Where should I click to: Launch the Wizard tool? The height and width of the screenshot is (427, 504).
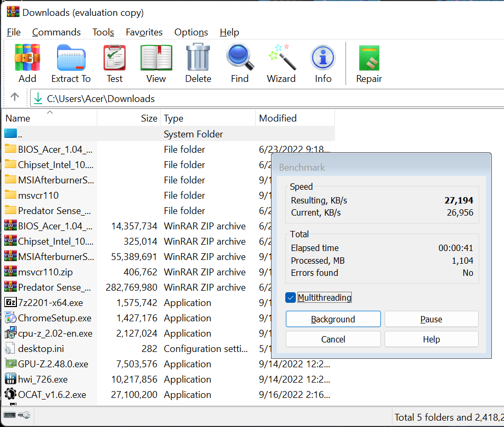(281, 63)
